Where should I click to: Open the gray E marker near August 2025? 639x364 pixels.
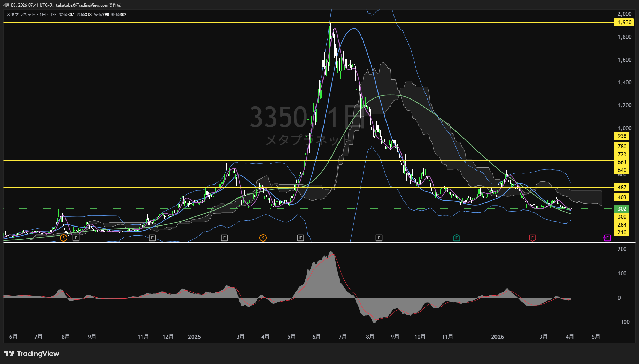click(x=379, y=238)
